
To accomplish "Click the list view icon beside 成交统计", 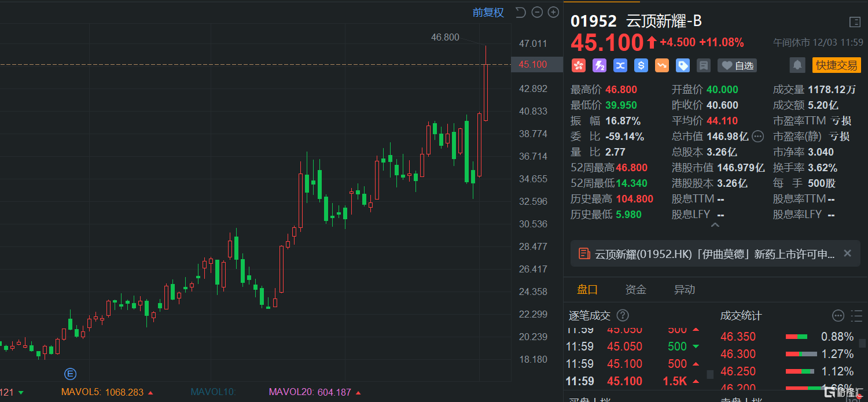I will click(857, 315).
